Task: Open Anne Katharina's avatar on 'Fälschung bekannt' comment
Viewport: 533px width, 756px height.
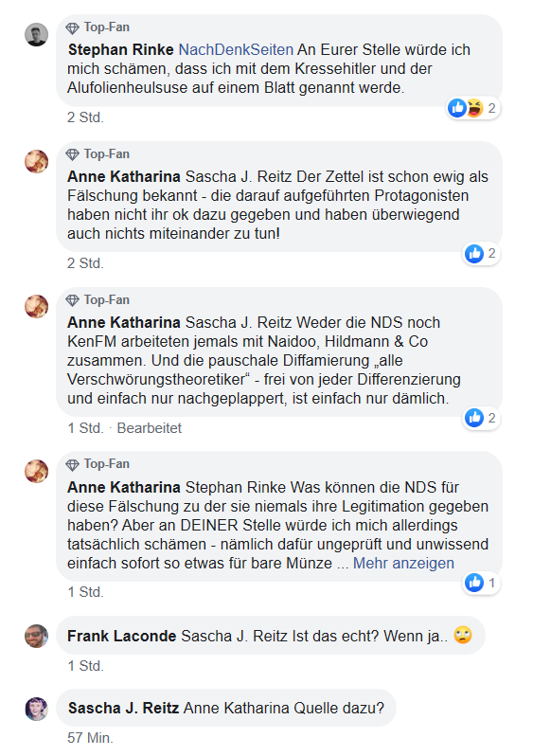Action: coord(37,161)
